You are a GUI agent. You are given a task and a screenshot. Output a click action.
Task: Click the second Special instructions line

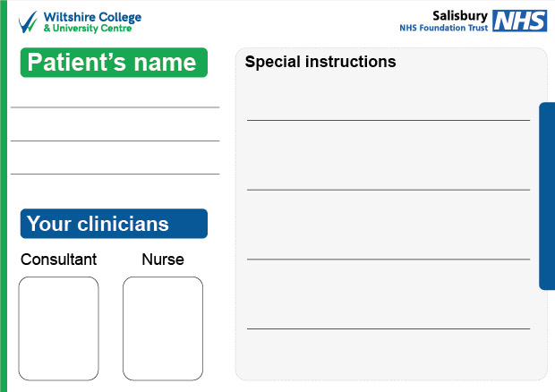(388, 190)
